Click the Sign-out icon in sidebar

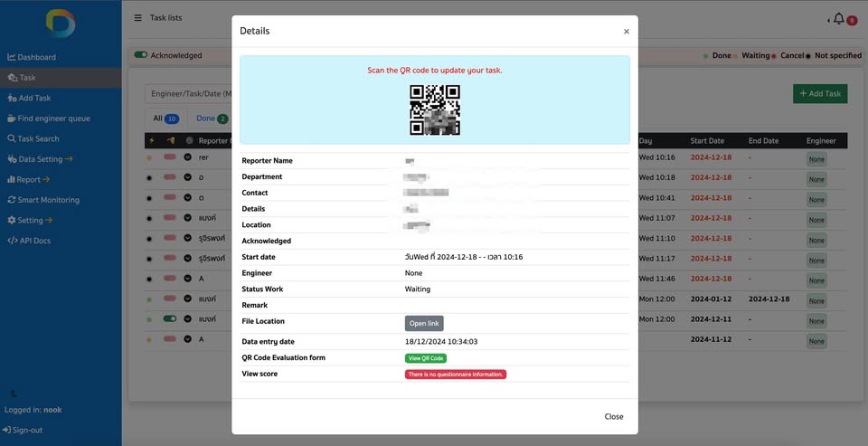tap(6, 430)
